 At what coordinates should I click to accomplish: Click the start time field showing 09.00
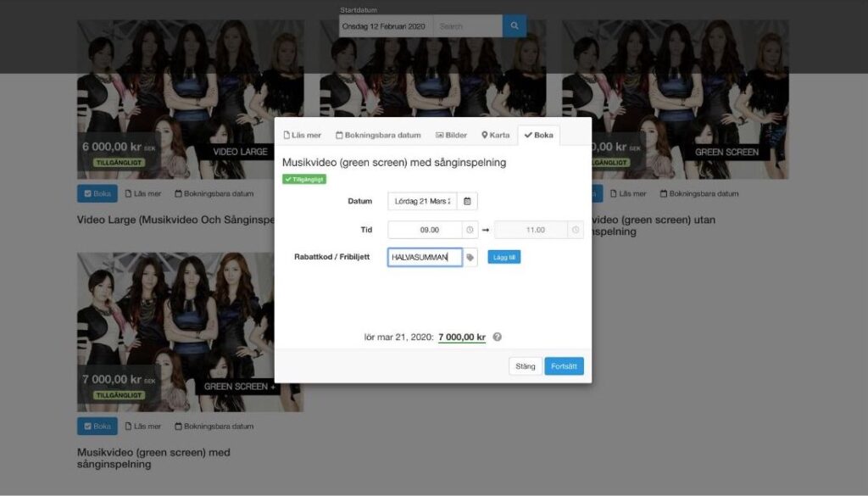click(x=426, y=230)
